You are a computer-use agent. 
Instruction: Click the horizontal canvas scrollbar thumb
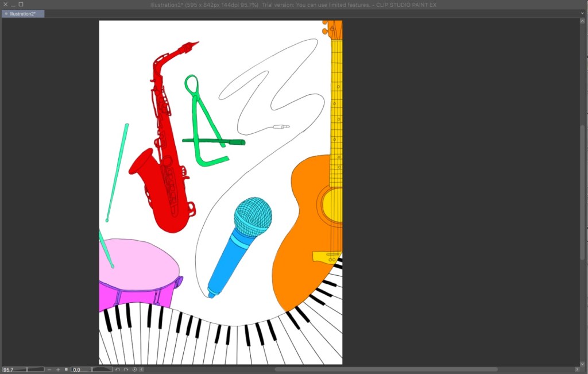point(386,369)
